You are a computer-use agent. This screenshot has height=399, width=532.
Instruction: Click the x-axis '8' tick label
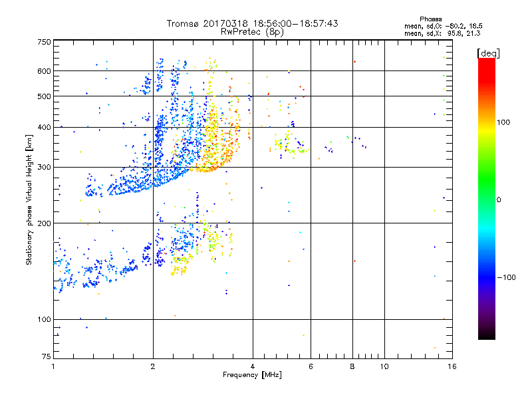[352, 366]
